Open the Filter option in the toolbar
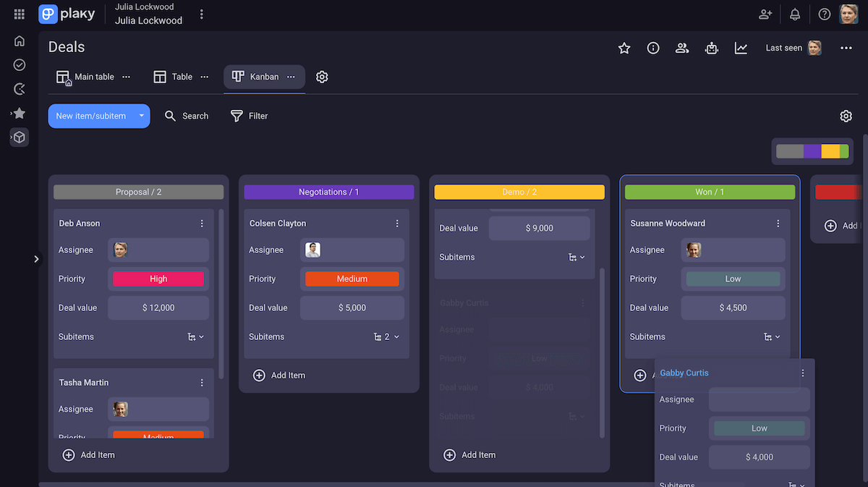Image resolution: width=868 pixels, height=487 pixels. pyautogui.click(x=249, y=116)
